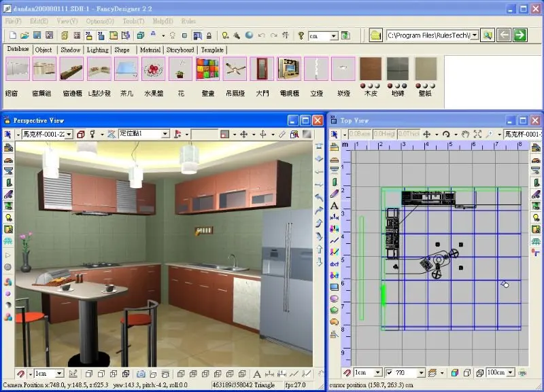
Task: Switch to the Object tab
Action: (44, 50)
